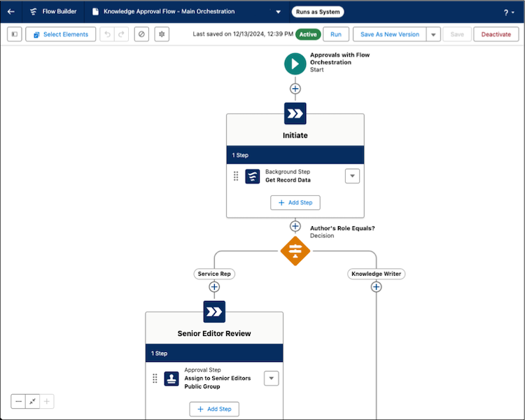Click the undo arrow icon
Screen dimensions: 525x420
point(106,34)
